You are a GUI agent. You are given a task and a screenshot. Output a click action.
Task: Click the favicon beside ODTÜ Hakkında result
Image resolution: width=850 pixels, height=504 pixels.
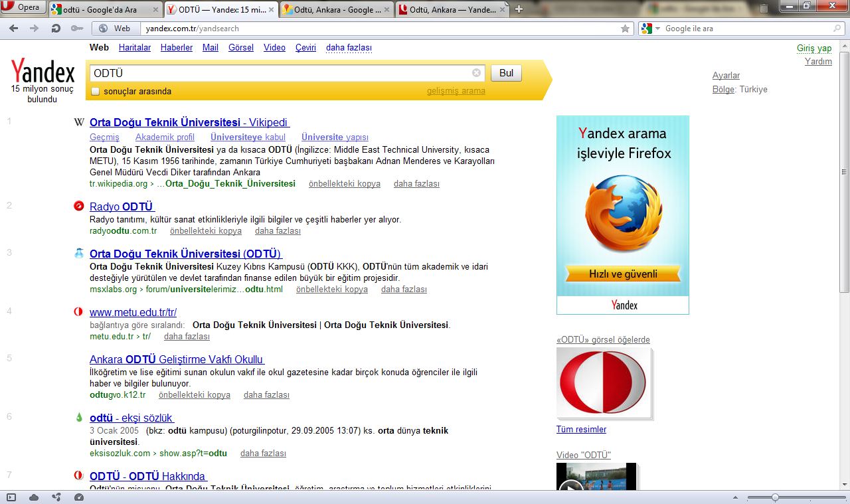79,475
